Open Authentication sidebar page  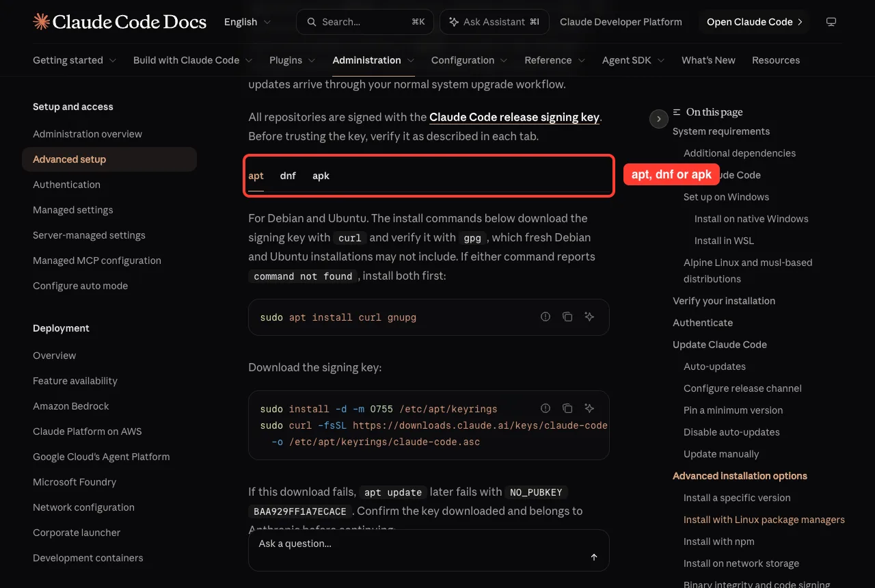tap(66, 185)
